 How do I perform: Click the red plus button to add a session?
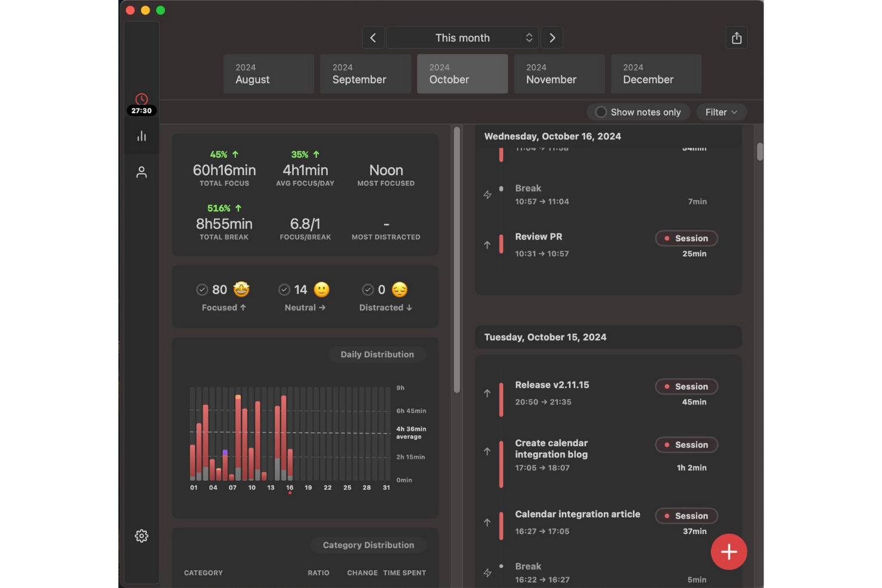click(x=729, y=552)
